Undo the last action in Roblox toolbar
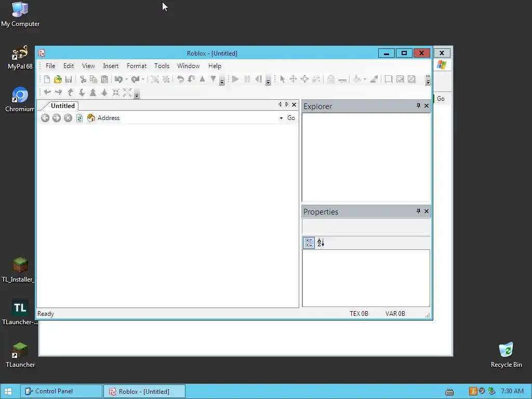Image resolution: width=532 pixels, height=399 pixels. point(118,79)
